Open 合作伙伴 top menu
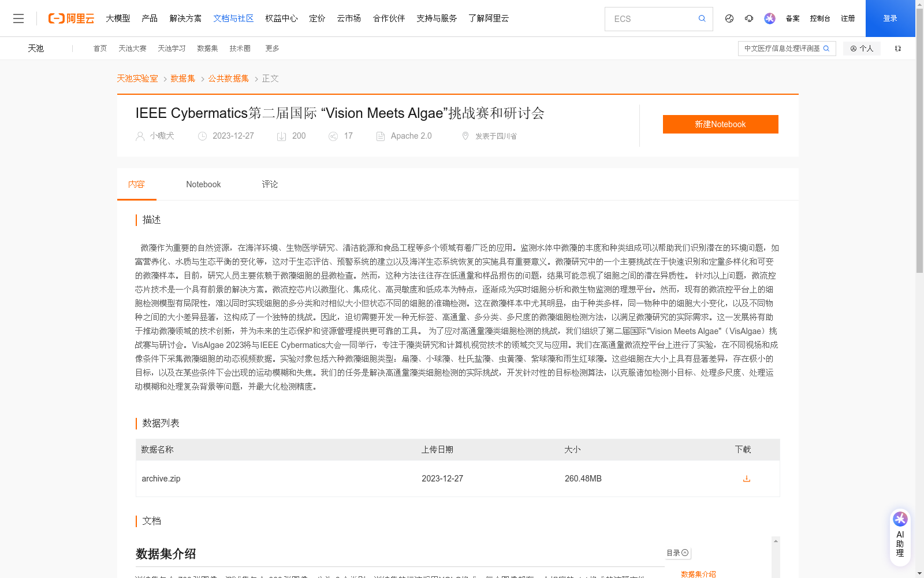Screen dimensions: 924x578 coord(389,18)
